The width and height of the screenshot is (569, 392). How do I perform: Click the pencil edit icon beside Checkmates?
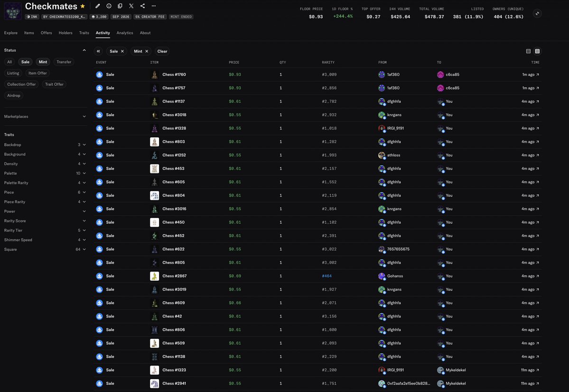coord(98,6)
